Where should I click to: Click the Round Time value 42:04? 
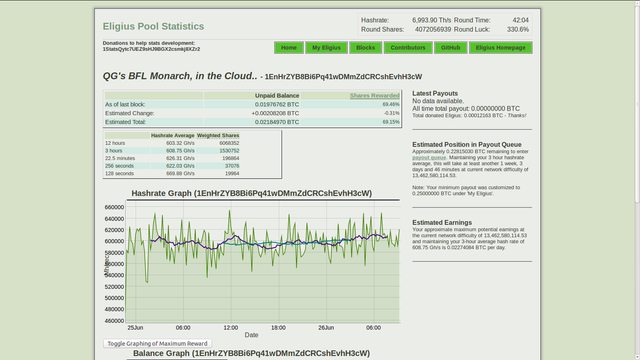click(x=520, y=20)
